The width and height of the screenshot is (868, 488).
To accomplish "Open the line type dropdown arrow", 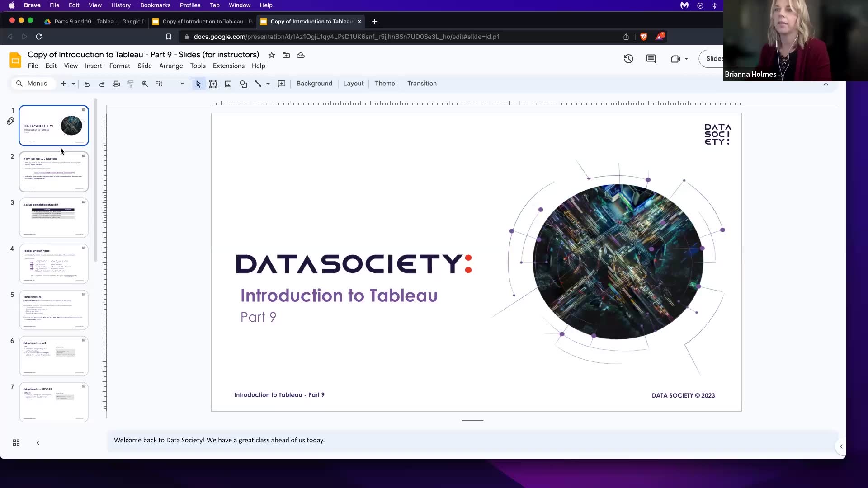I will tap(268, 84).
